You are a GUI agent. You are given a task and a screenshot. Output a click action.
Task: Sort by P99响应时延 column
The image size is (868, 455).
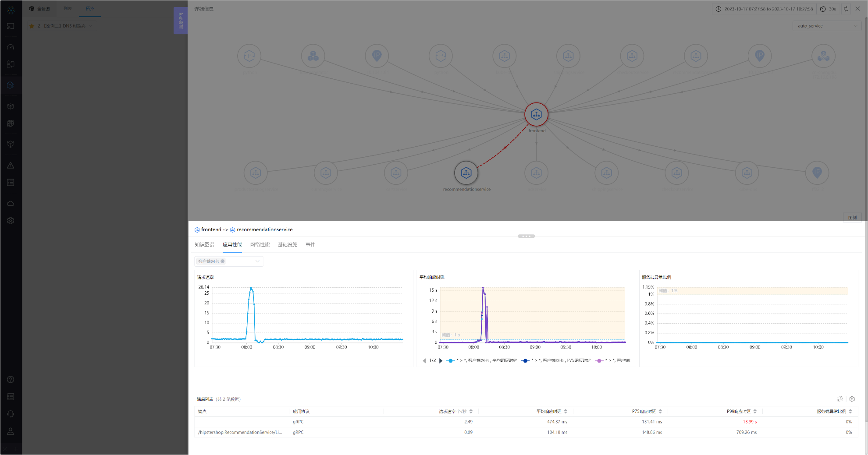click(x=755, y=412)
